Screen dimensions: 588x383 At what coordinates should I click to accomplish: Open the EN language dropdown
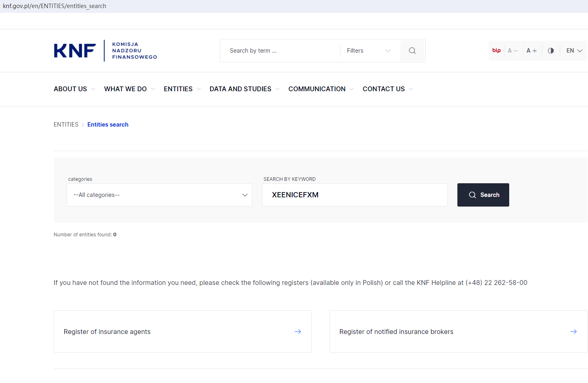pyautogui.click(x=574, y=51)
